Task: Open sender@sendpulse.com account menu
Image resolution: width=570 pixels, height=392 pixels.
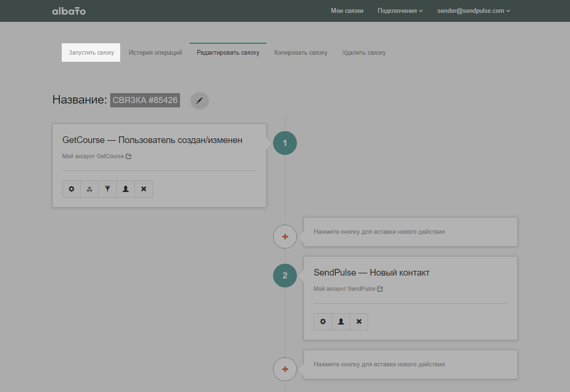Action: tap(474, 11)
